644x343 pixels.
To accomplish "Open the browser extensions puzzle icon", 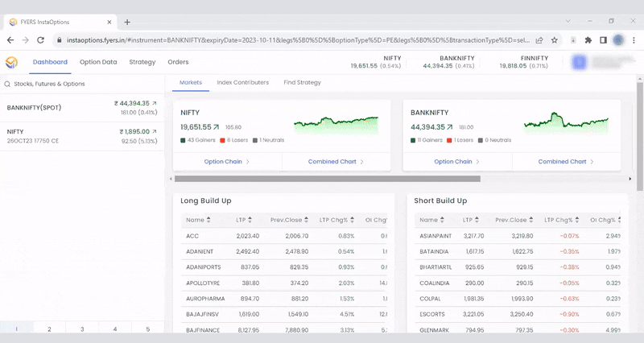I will click(x=588, y=39).
